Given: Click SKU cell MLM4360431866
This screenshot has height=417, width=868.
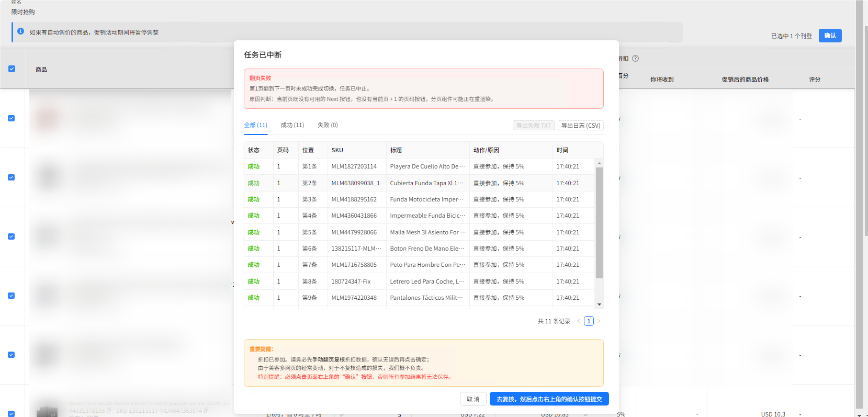Looking at the screenshot, I should [354, 216].
